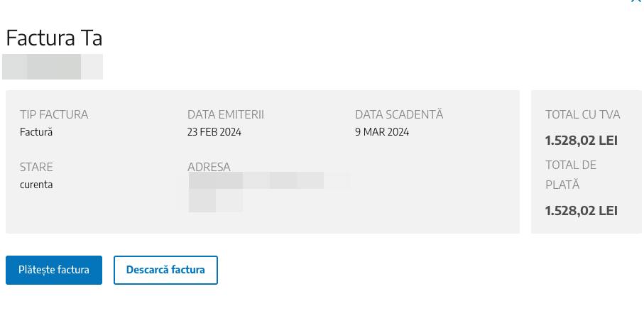Viewport: 644px width, 311px height.
Task: Click the TOTAL CU TVA label
Action: (583, 114)
